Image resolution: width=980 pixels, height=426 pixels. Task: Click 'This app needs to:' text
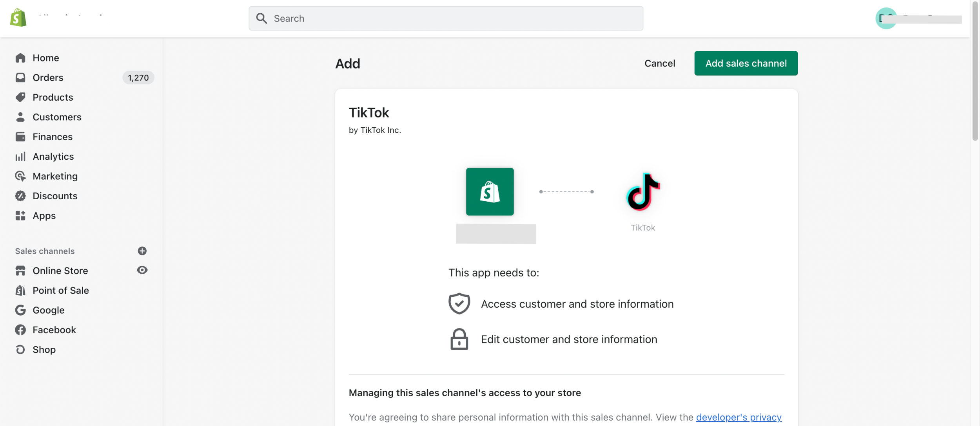tap(494, 273)
